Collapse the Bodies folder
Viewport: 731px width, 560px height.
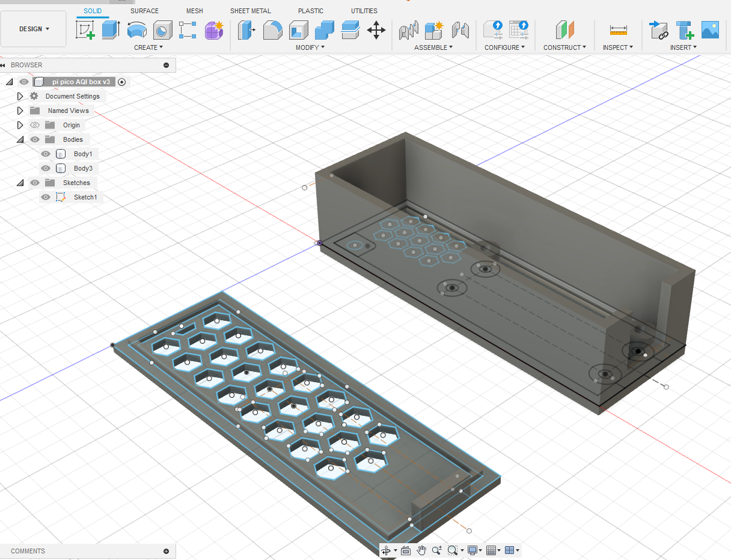(x=20, y=139)
